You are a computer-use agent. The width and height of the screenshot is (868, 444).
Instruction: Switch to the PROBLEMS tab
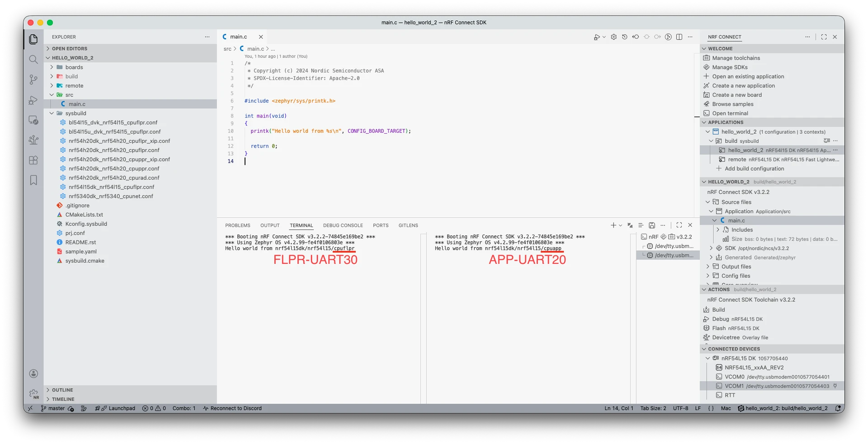click(x=237, y=225)
